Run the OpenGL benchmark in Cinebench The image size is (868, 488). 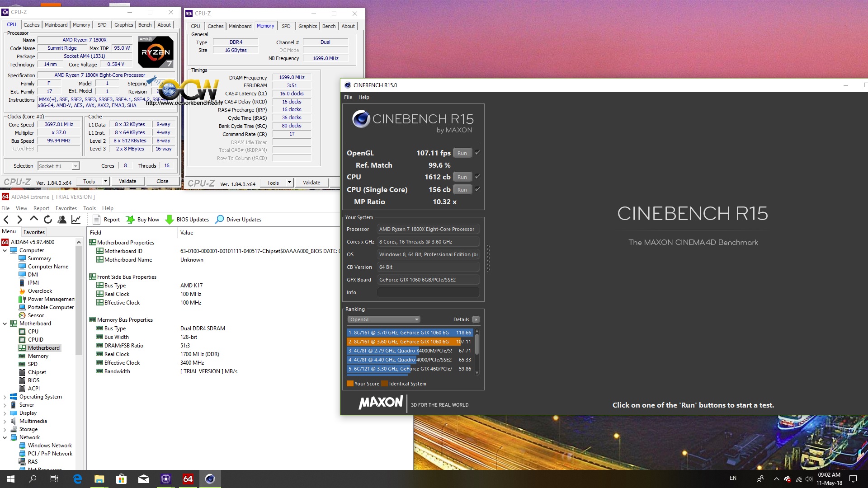[462, 153]
